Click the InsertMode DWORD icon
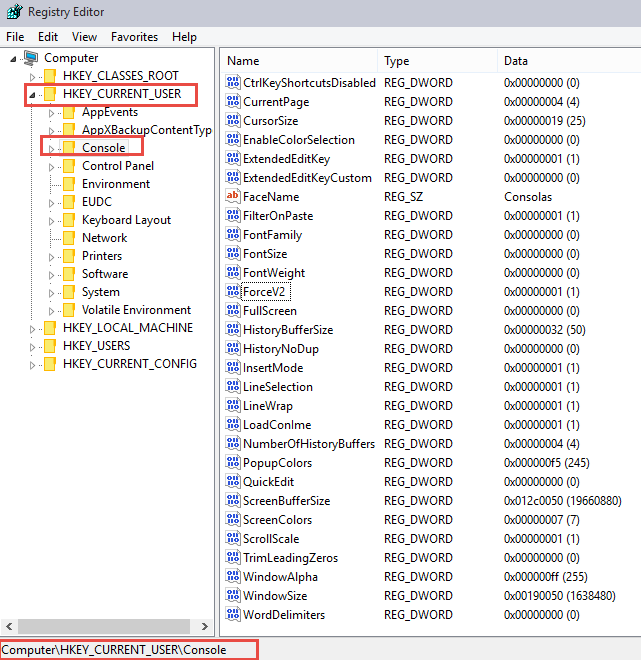 (233, 367)
